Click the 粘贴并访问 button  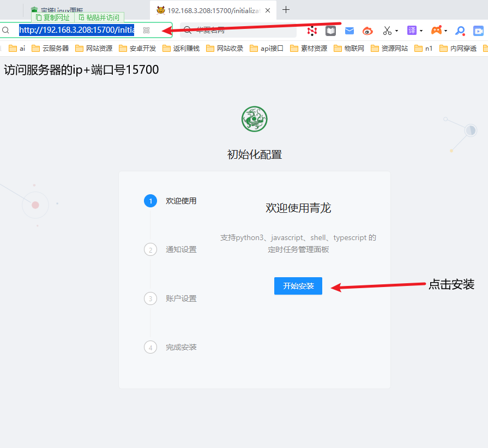[99, 17]
